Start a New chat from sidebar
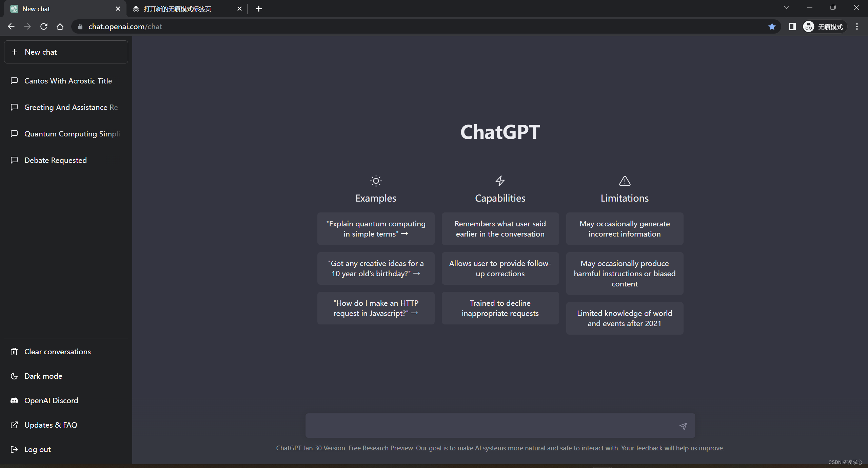 point(66,52)
